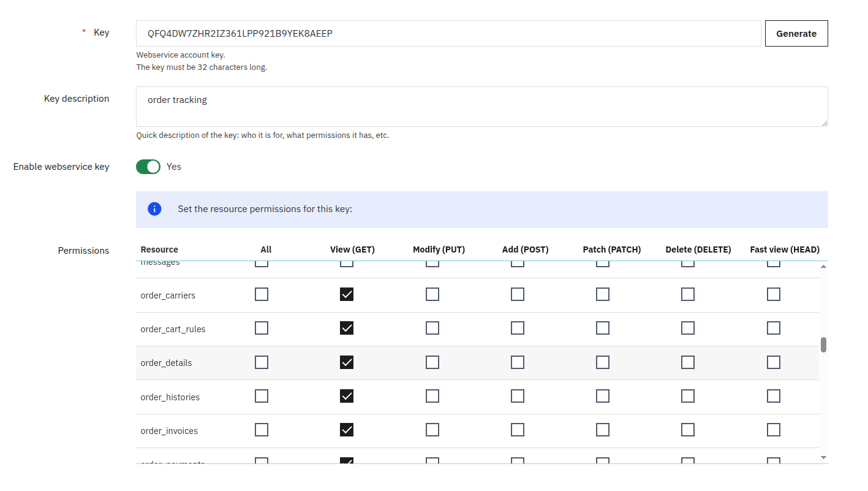Click the order_histories resource name
868x491 pixels.
(x=170, y=397)
